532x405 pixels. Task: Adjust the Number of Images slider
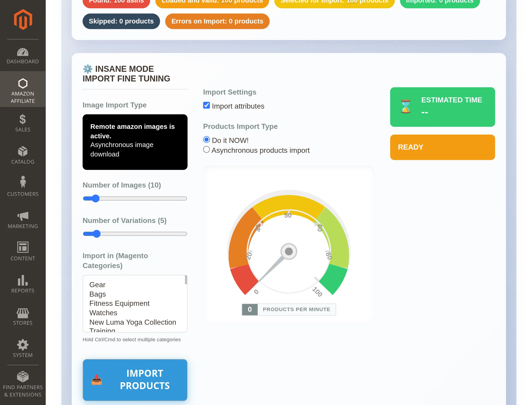[x=135, y=198]
